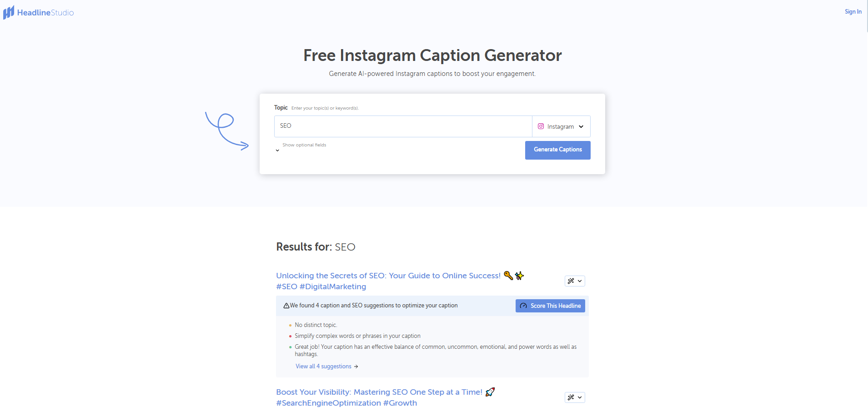This screenshot has width=868, height=412.
Task: Click the magic wand icon beside second caption
Action: (x=572, y=397)
